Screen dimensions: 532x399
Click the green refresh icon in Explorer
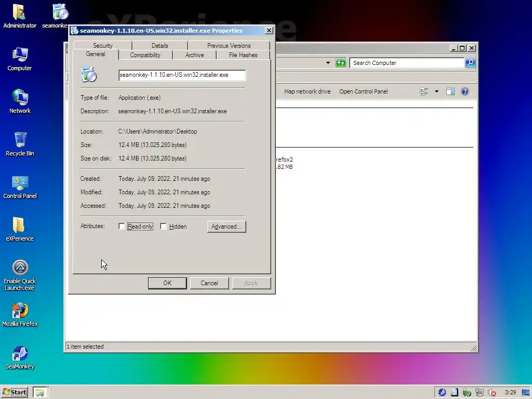[x=341, y=63]
